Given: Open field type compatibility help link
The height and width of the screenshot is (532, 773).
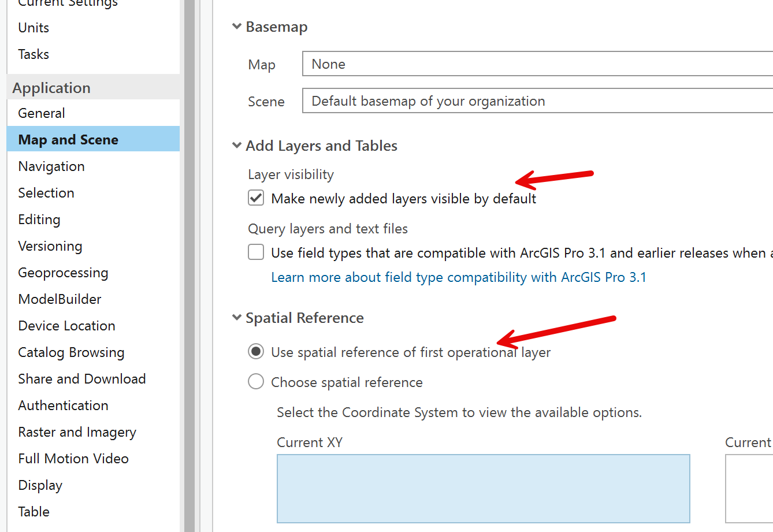Looking at the screenshot, I should point(458,277).
